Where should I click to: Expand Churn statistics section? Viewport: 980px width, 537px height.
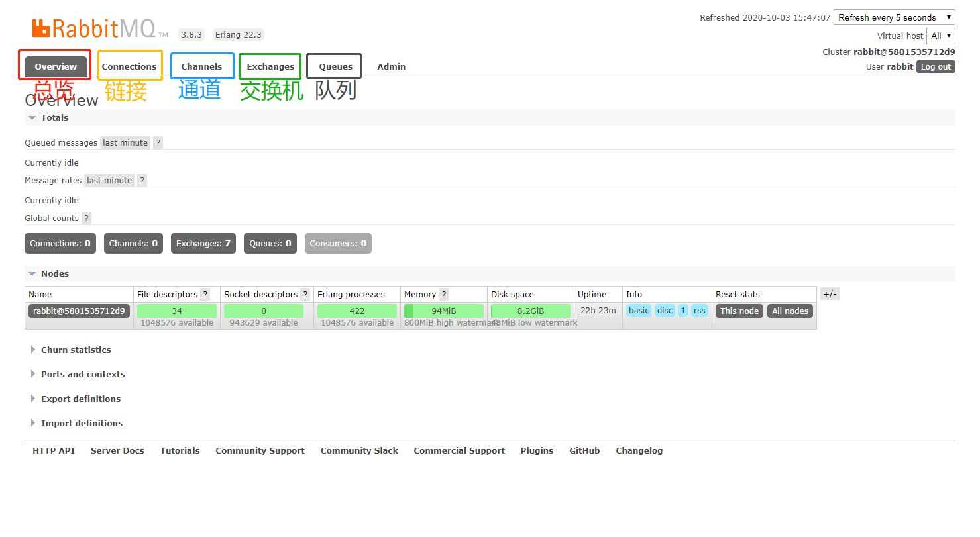[x=76, y=350]
